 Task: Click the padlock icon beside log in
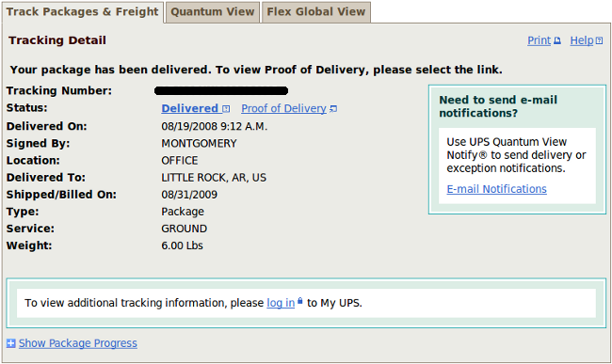(x=299, y=301)
